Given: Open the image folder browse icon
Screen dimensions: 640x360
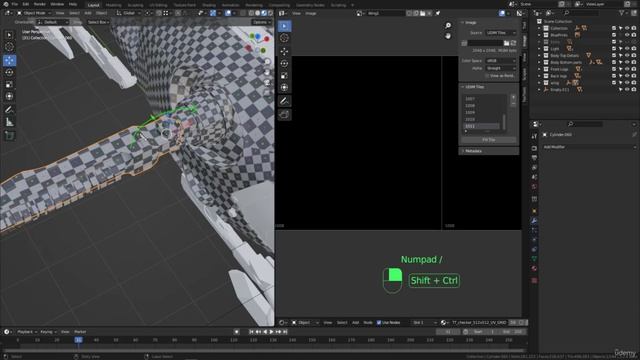Looking at the screenshot, I should click(507, 43).
